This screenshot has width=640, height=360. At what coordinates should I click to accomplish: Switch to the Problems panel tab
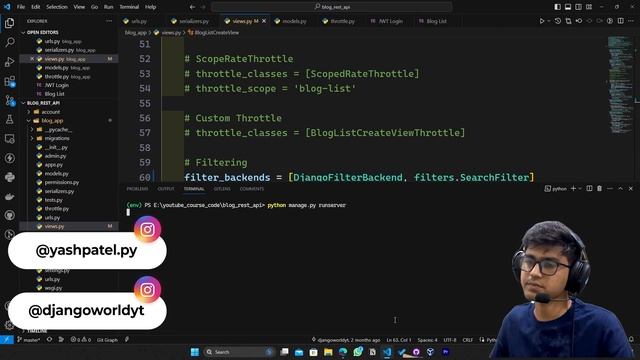(137, 189)
